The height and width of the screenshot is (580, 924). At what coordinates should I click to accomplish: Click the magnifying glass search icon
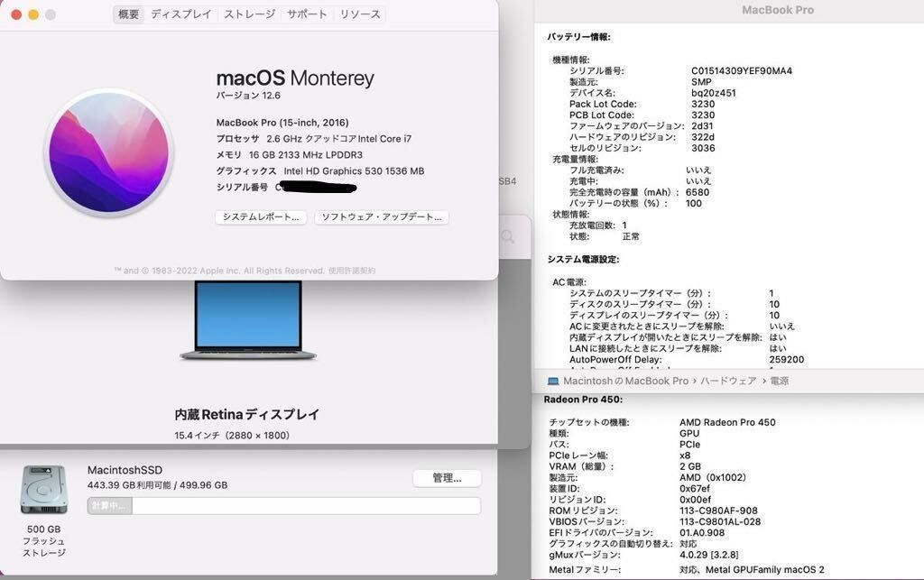(507, 236)
